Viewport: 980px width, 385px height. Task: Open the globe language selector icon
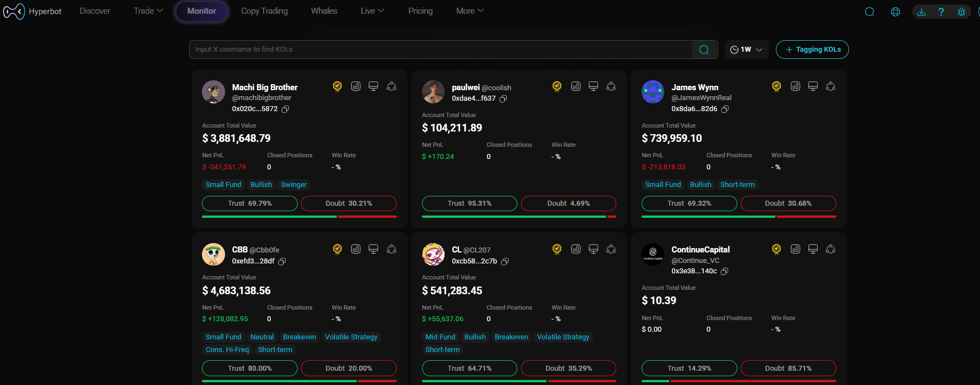tap(895, 12)
